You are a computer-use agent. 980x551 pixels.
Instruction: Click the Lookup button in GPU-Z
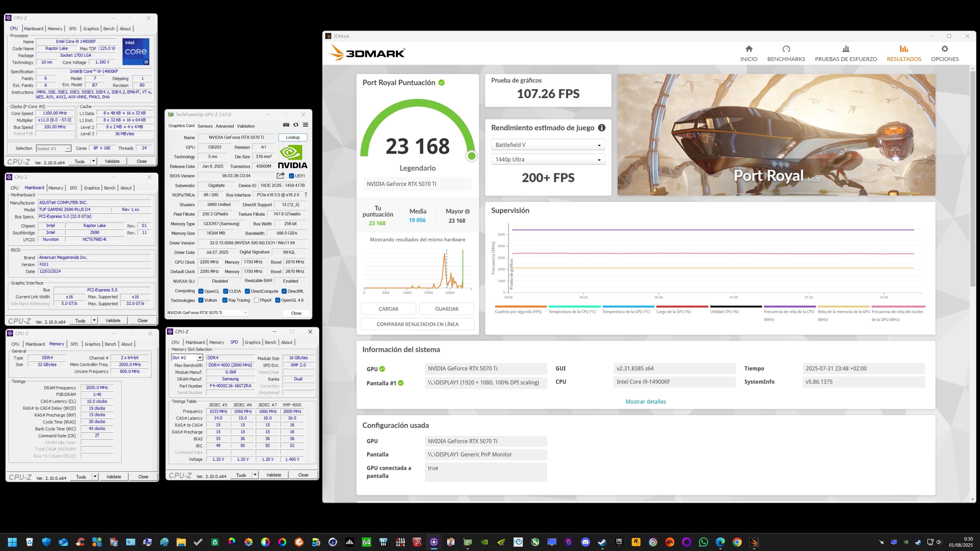[x=293, y=137]
